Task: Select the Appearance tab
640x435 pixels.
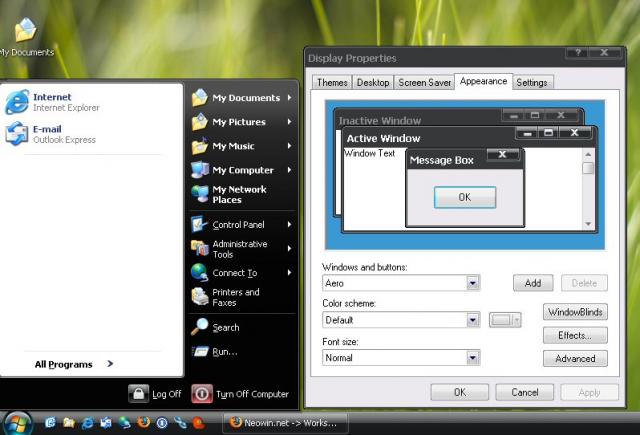Action: (483, 81)
